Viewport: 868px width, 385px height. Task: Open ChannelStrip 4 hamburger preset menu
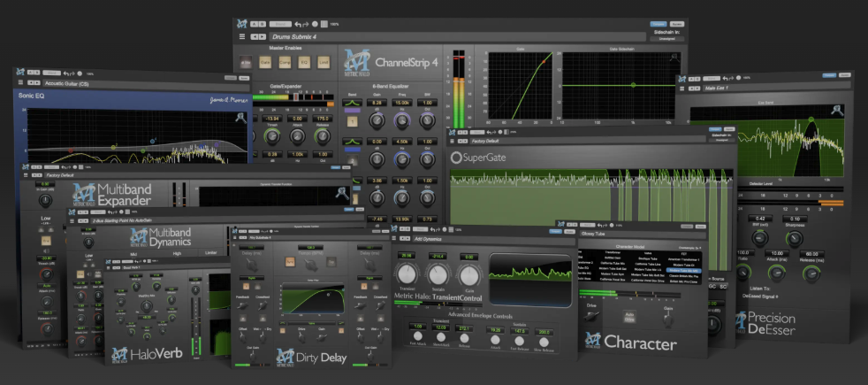(x=242, y=36)
